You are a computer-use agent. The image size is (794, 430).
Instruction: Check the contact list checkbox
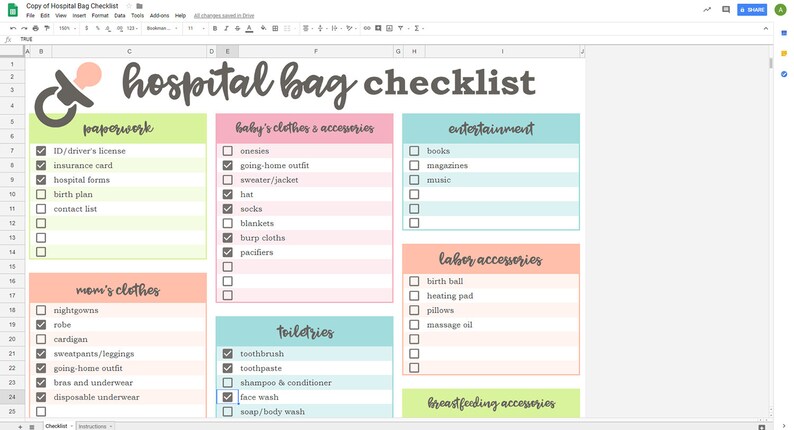[x=41, y=209]
